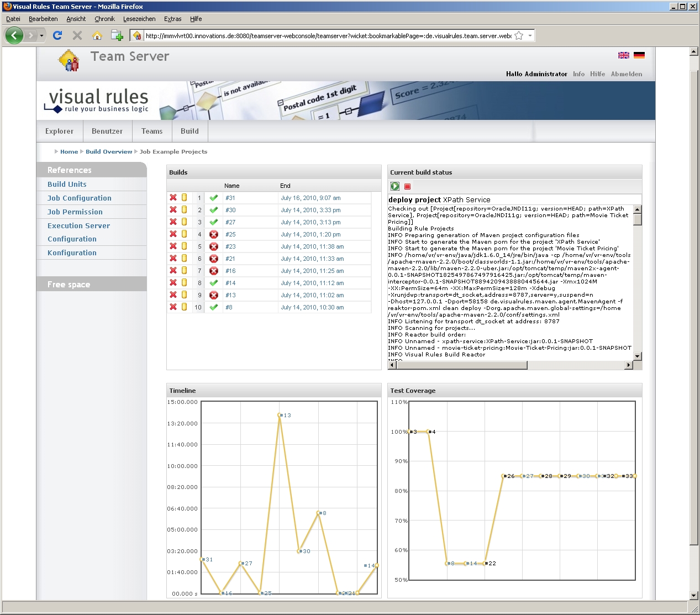The height and width of the screenshot is (615, 700).
Task: Click test coverage point #22
Action: tap(485, 564)
